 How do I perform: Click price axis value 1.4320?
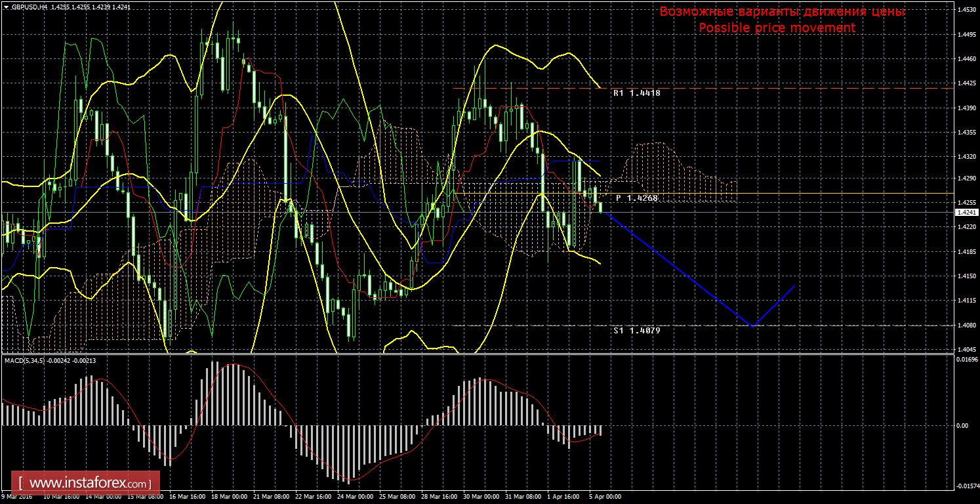966,157
